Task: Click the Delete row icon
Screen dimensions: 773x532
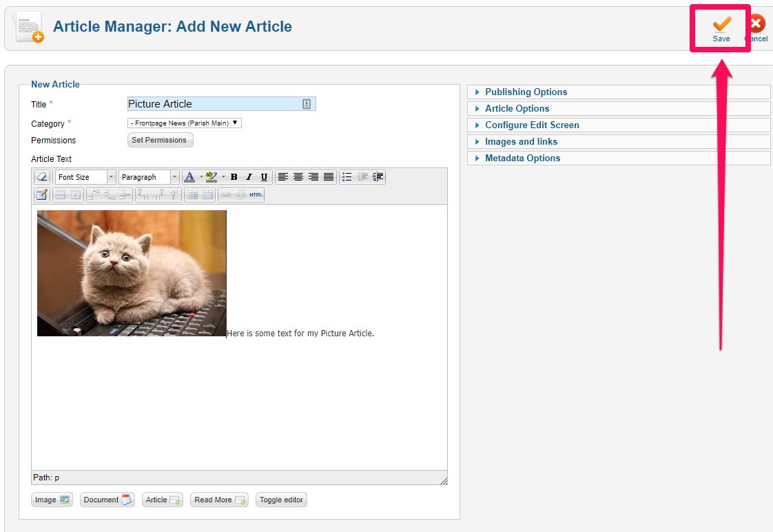Action: point(125,195)
